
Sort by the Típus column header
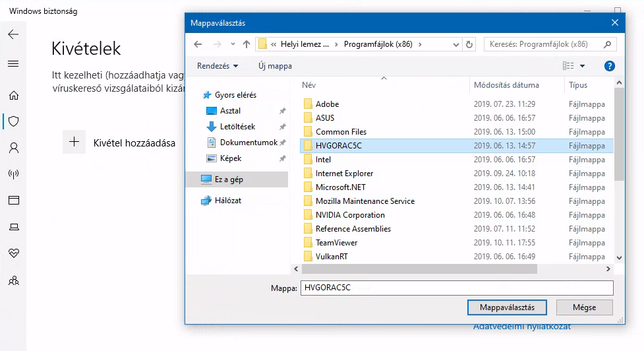tap(578, 85)
